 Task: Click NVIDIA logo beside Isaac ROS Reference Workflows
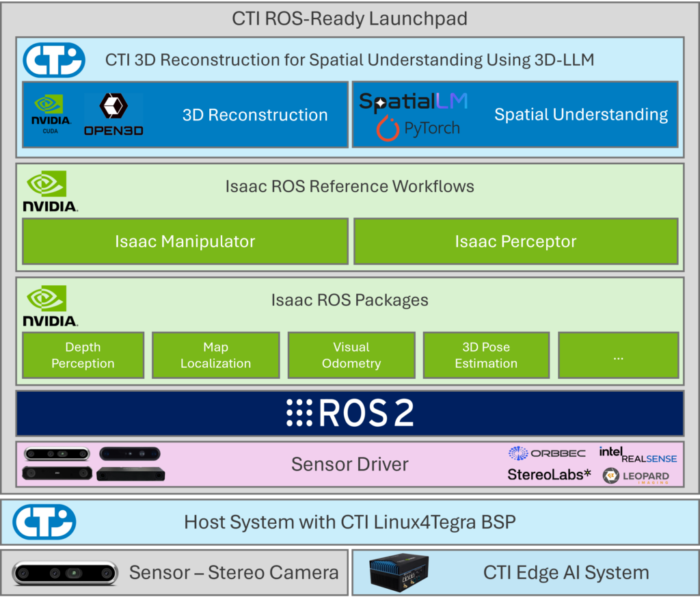tap(50, 191)
